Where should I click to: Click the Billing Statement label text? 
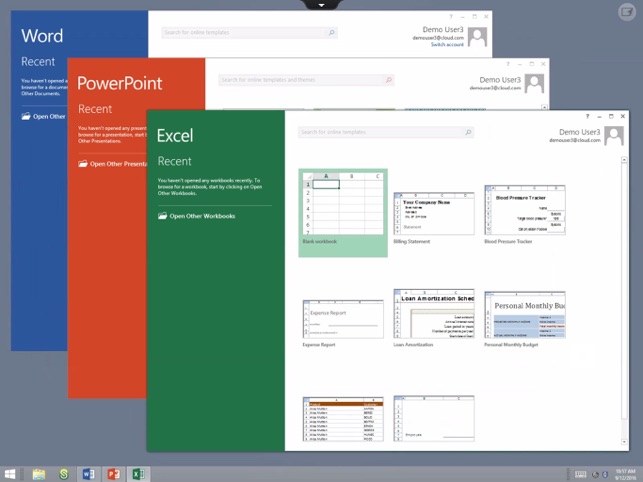[x=412, y=242]
